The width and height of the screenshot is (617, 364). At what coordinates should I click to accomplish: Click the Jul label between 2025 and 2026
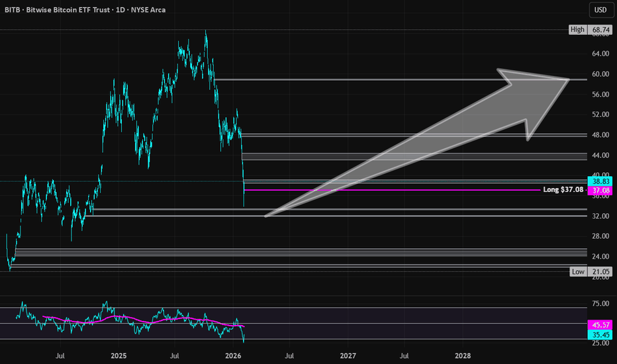(174, 356)
